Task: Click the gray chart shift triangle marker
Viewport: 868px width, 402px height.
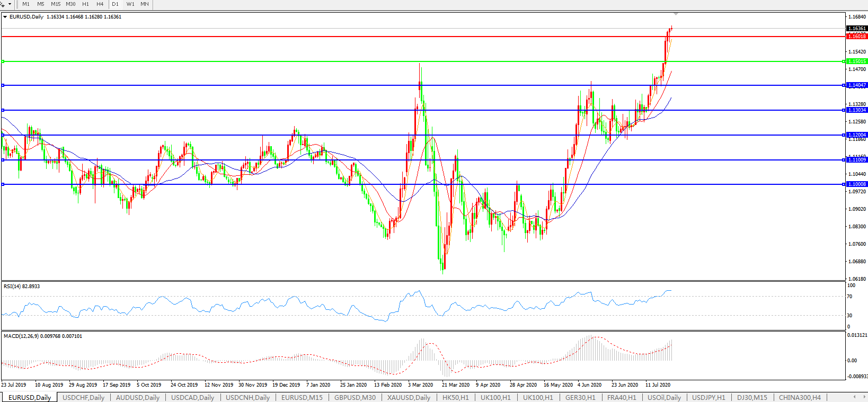Action: click(676, 14)
